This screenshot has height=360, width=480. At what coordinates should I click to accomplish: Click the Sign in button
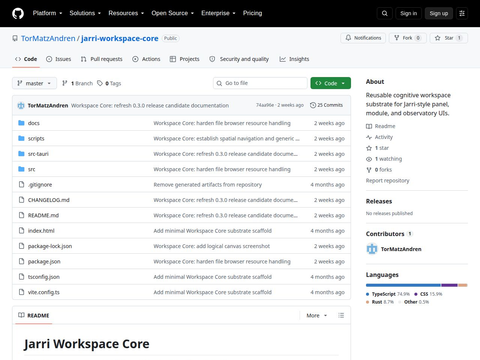(408, 13)
